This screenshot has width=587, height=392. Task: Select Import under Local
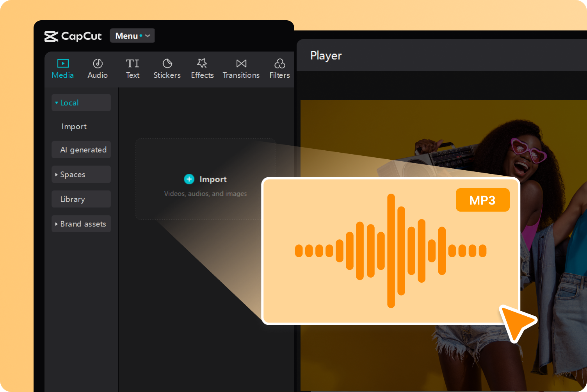point(74,127)
